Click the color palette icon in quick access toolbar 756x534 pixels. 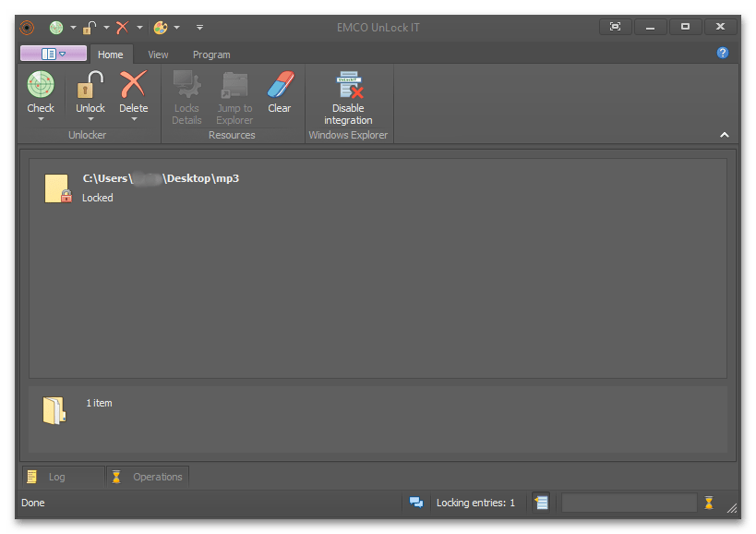161,28
